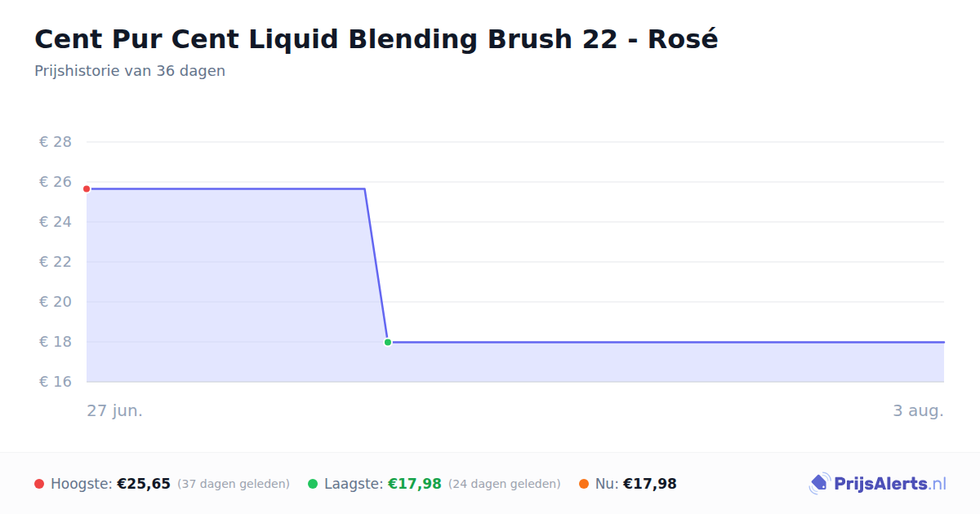Open the PrijsAlerts.nl brand link
Image resolution: width=980 pixels, height=514 pixels.
877,484
